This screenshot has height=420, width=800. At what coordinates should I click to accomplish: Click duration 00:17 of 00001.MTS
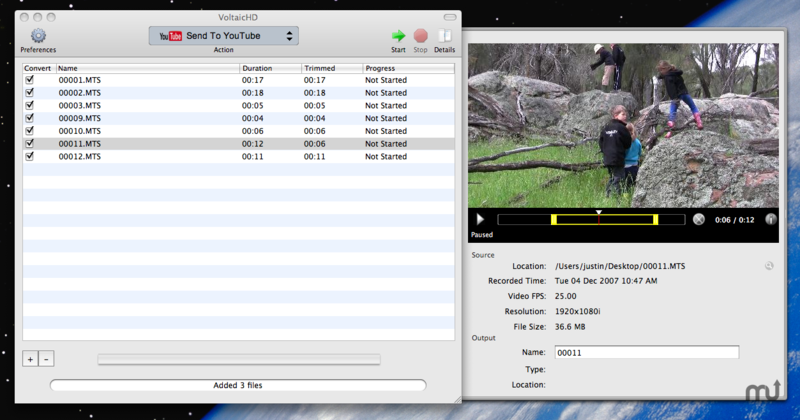pyautogui.click(x=253, y=80)
